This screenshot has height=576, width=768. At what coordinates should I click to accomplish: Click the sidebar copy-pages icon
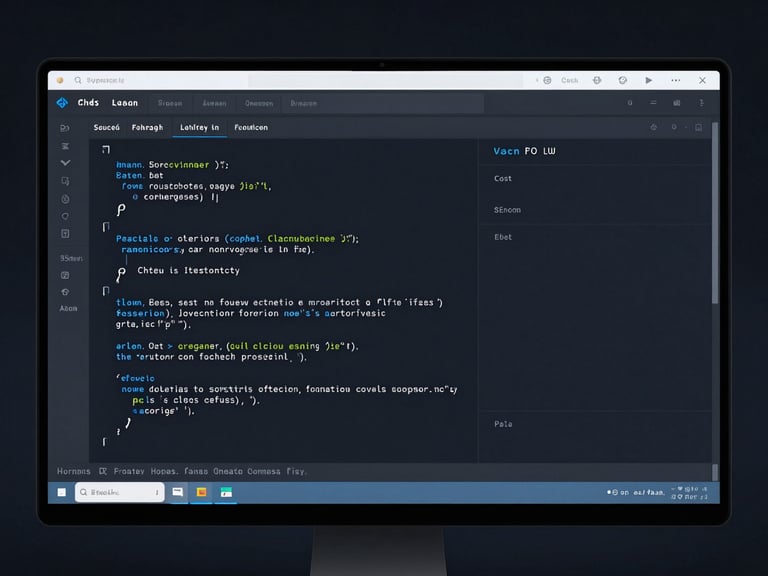point(65,181)
